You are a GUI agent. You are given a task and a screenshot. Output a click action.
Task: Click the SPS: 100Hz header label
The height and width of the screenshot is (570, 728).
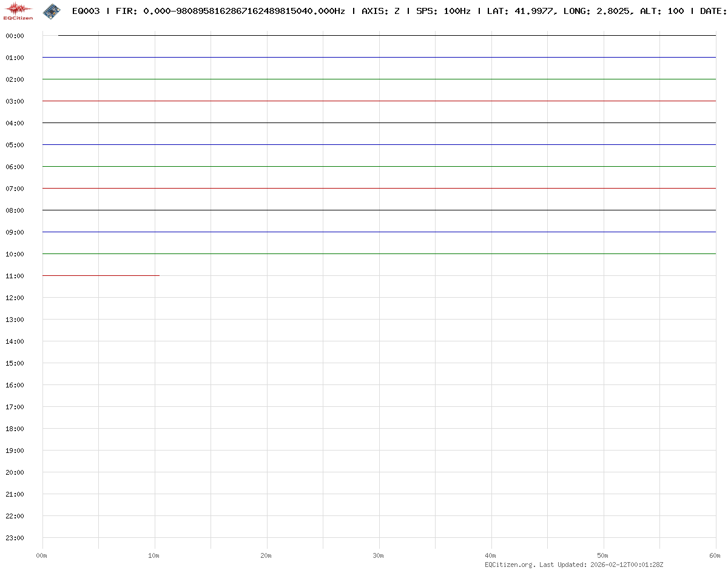(443, 11)
